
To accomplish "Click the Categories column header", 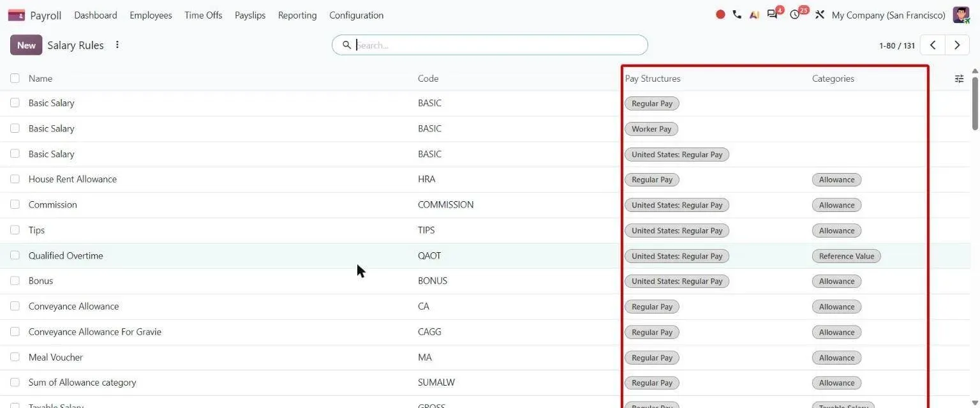I will tap(833, 79).
